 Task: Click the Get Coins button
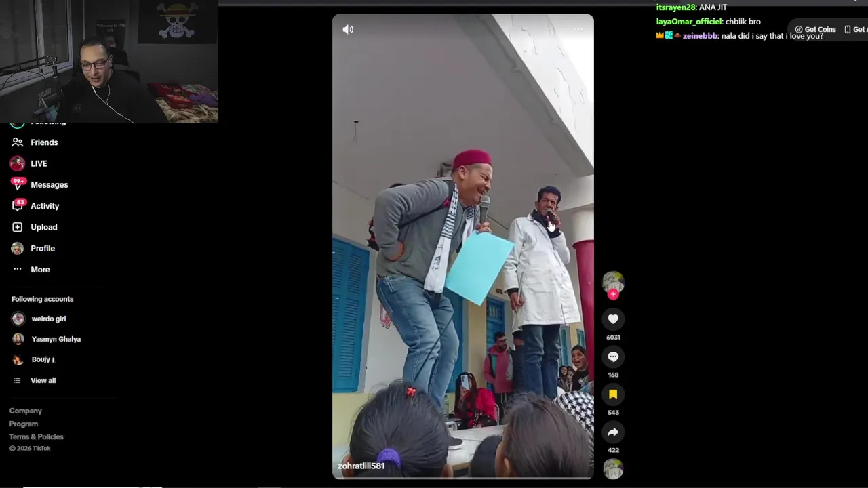(x=815, y=29)
